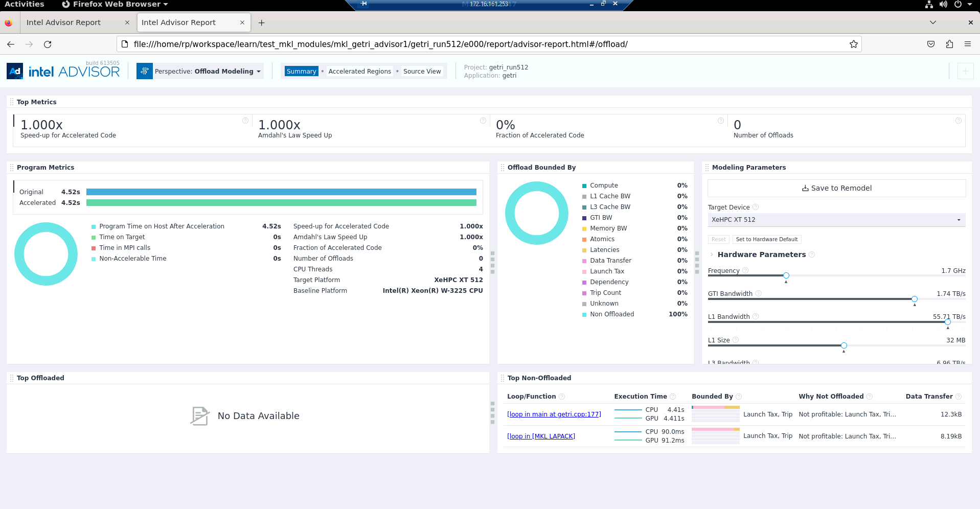Click Set to Hardware Default button

pyautogui.click(x=766, y=239)
